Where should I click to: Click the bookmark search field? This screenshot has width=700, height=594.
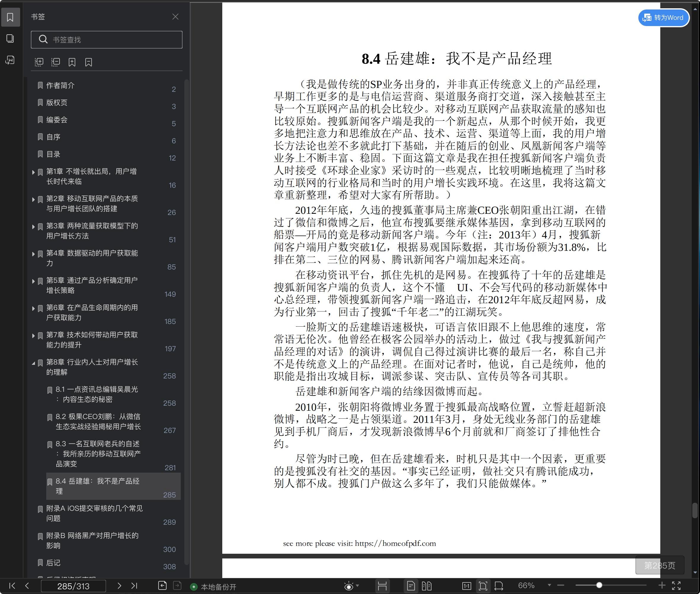coord(106,40)
